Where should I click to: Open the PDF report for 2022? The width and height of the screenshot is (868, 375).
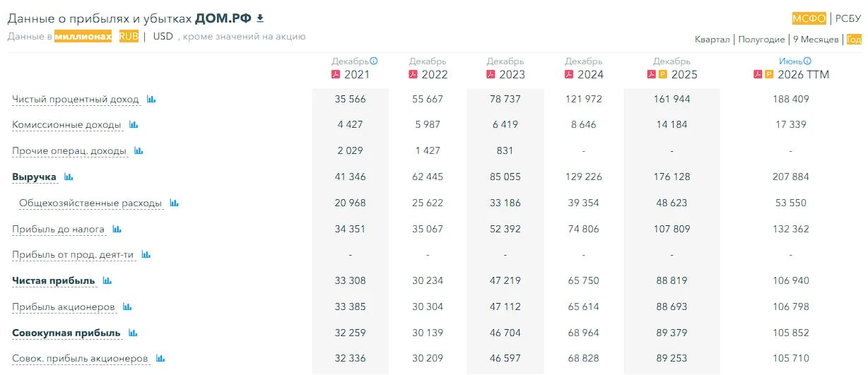(x=413, y=74)
